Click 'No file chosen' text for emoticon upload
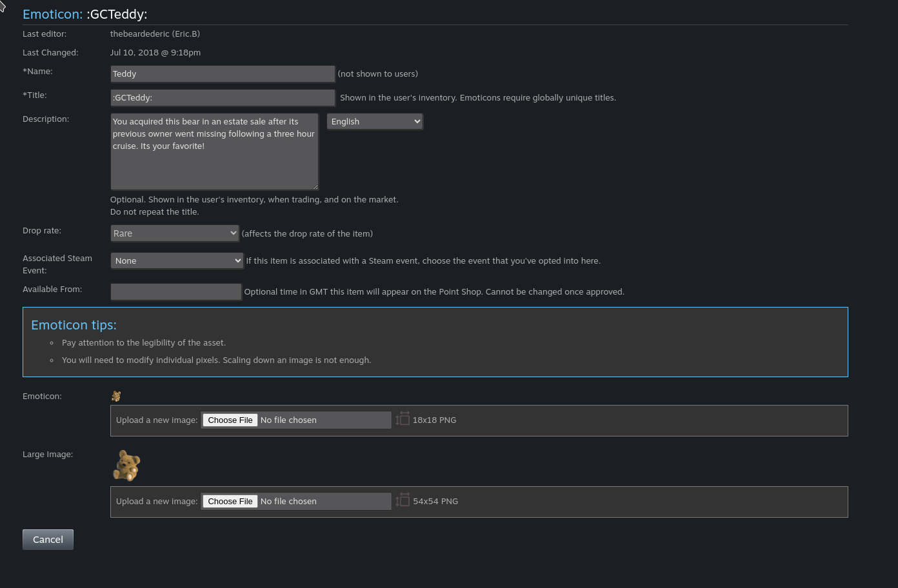 [x=288, y=420]
